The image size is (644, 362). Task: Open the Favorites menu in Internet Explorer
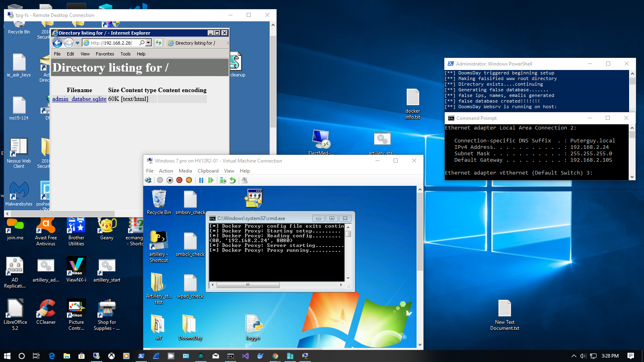pos(105,53)
